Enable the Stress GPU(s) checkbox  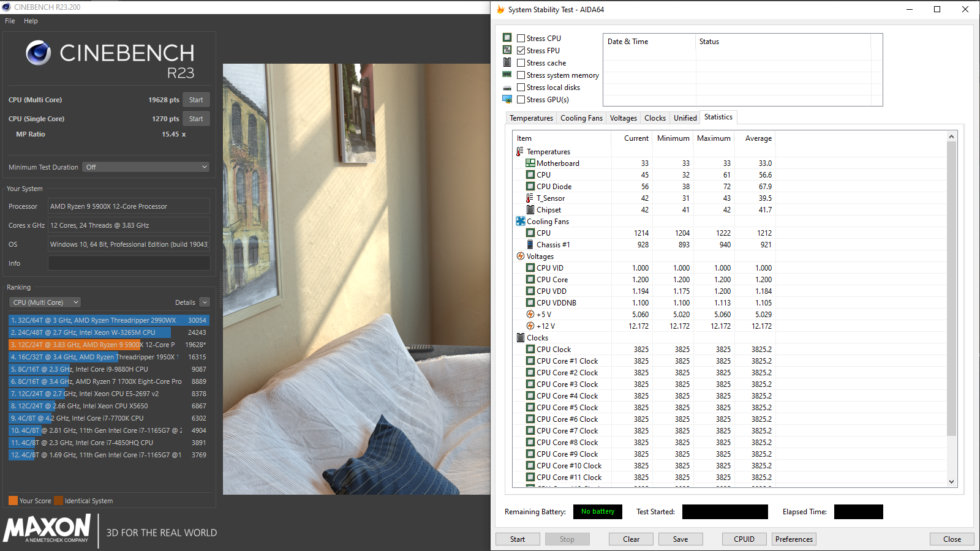521,99
